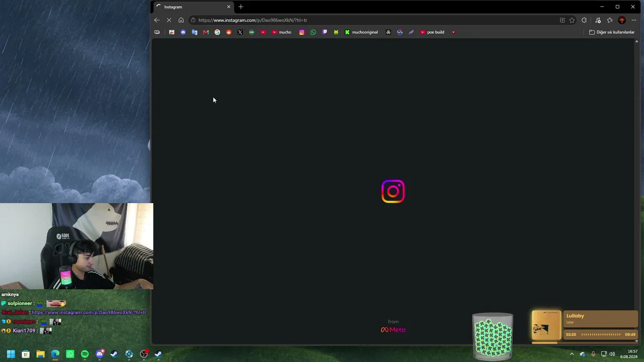
Task: Open the Instagram bookmark icon
Action: [x=302, y=32]
